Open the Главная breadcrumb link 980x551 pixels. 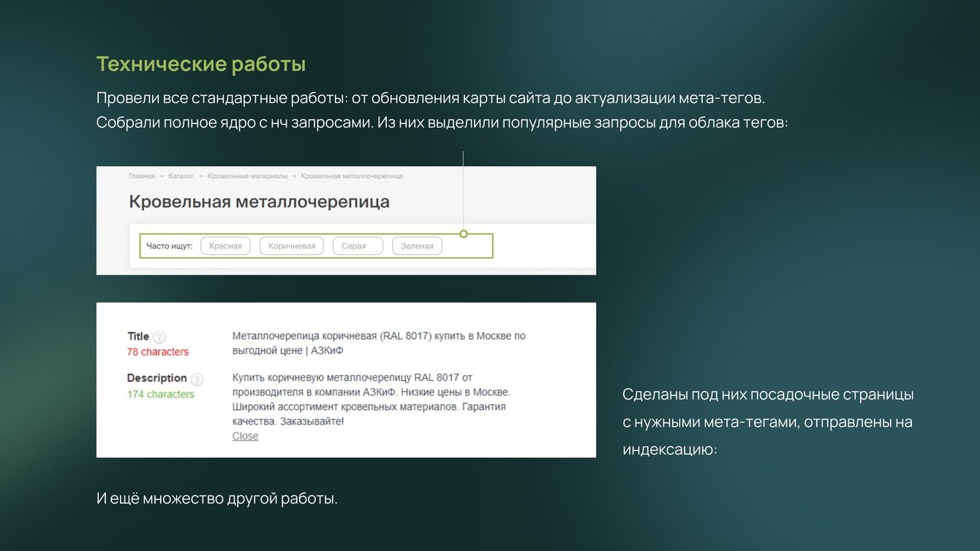pyautogui.click(x=142, y=176)
